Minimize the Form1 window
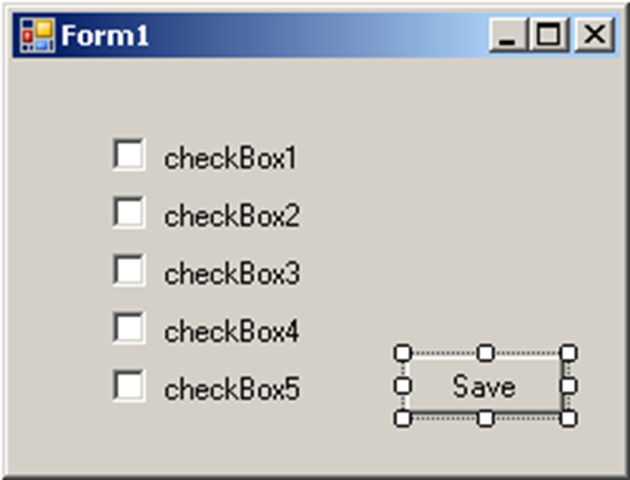This screenshot has width=630, height=480. [509, 36]
